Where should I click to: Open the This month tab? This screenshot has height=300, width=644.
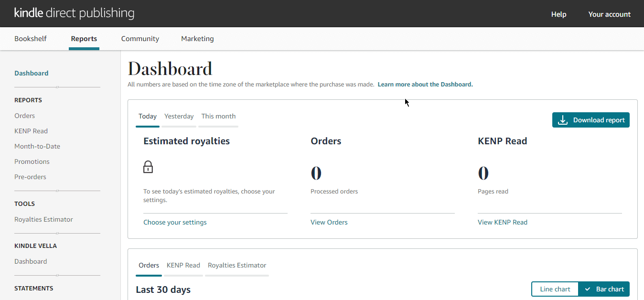click(218, 116)
